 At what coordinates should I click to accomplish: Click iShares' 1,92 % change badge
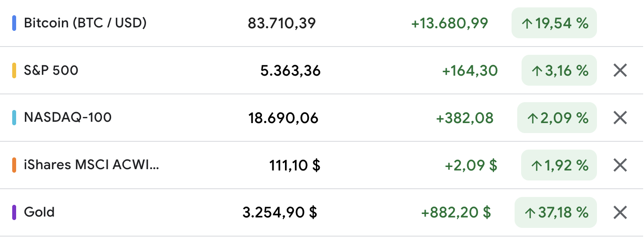(559, 165)
